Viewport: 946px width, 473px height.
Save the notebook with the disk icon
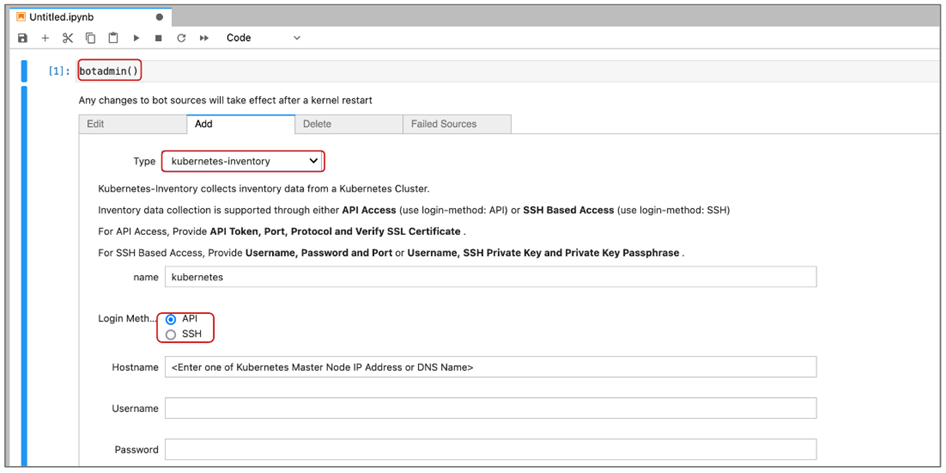(23, 38)
